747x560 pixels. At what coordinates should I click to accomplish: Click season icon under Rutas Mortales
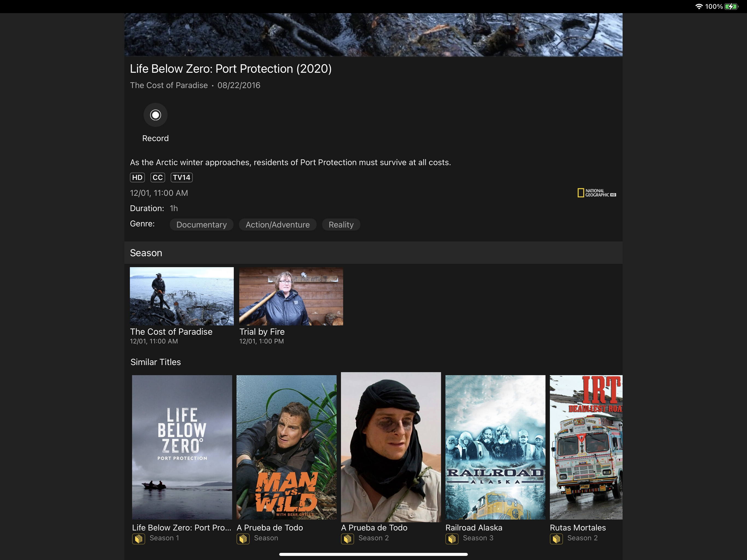coord(556,539)
